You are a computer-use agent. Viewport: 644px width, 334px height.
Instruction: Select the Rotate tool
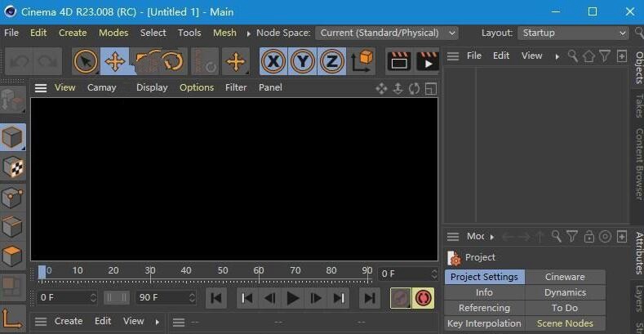pyautogui.click(x=172, y=61)
